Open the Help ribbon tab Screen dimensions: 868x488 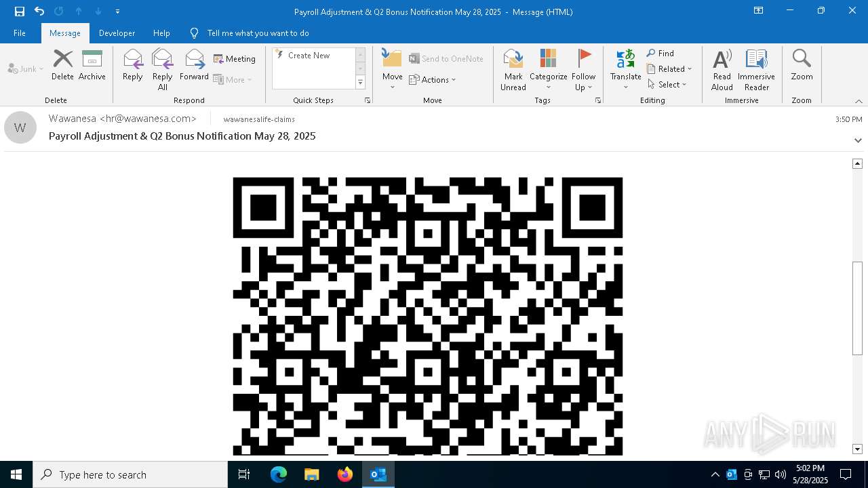click(x=161, y=33)
